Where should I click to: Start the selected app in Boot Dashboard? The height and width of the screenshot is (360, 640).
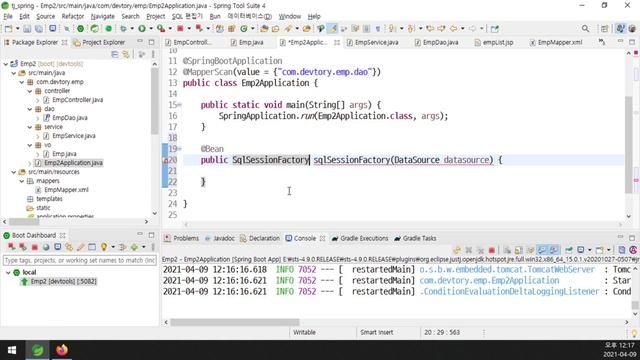click(x=11, y=247)
